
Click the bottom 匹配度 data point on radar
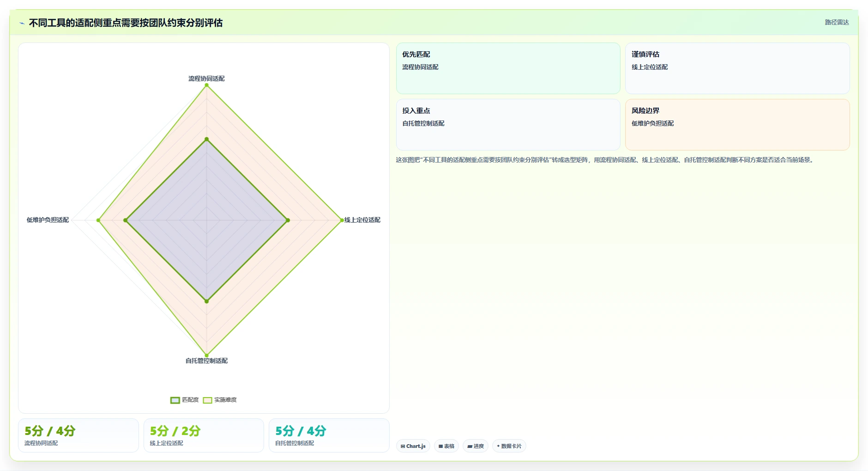point(206,301)
